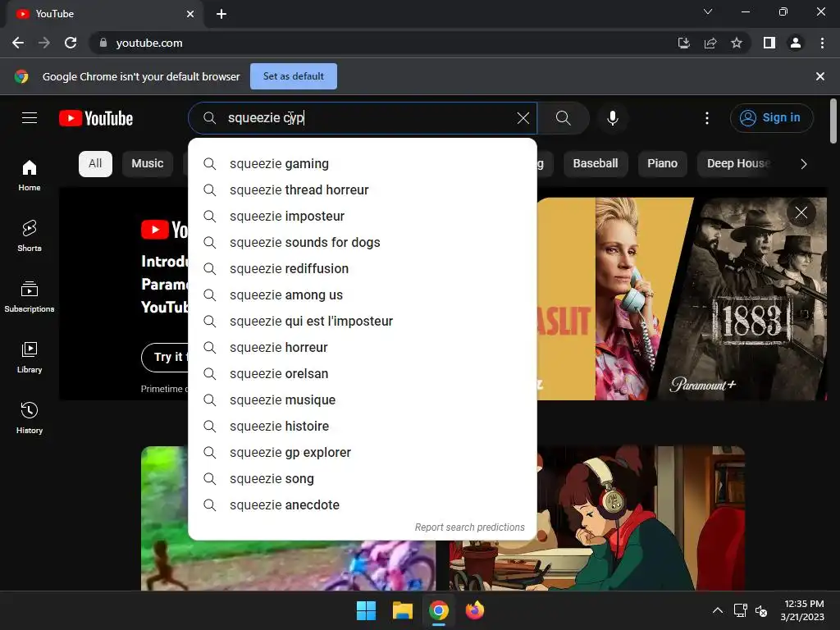Viewport: 840px width, 630px height.
Task: Select the Music category chip
Action: pyautogui.click(x=148, y=163)
